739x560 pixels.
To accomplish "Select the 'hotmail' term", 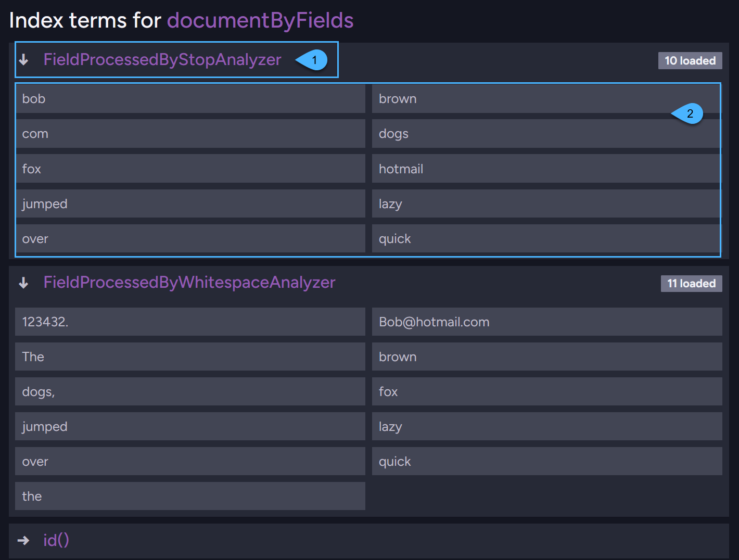I will pyautogui.click(x=547, y=169).
